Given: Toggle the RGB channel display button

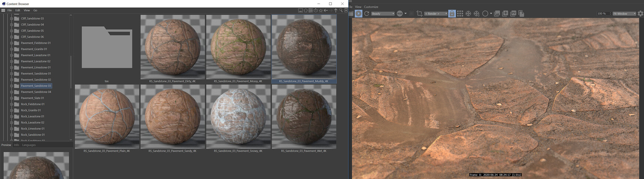Looking at the screenshot, I should 400,14.
